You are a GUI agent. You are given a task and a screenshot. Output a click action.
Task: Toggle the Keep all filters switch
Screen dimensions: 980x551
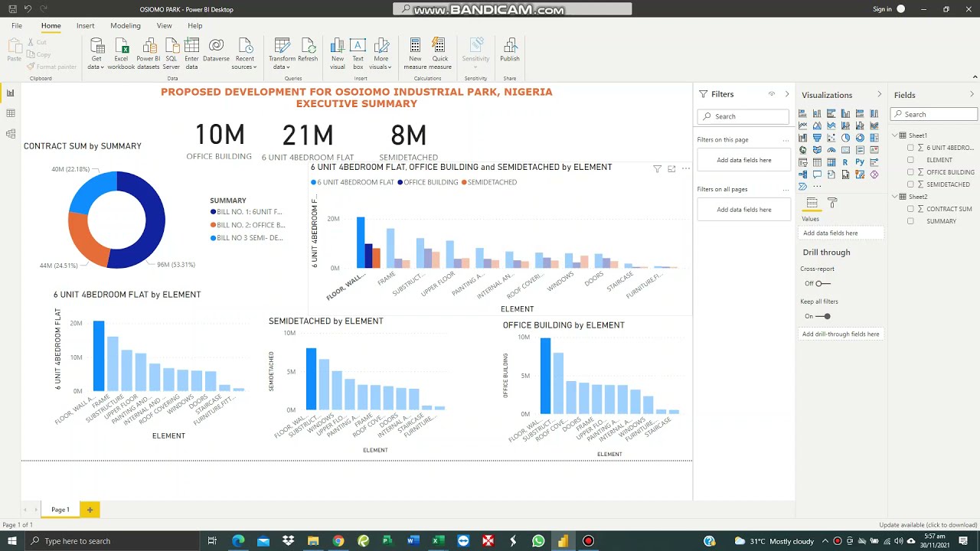pyautogui.click(x=823, y=316)
